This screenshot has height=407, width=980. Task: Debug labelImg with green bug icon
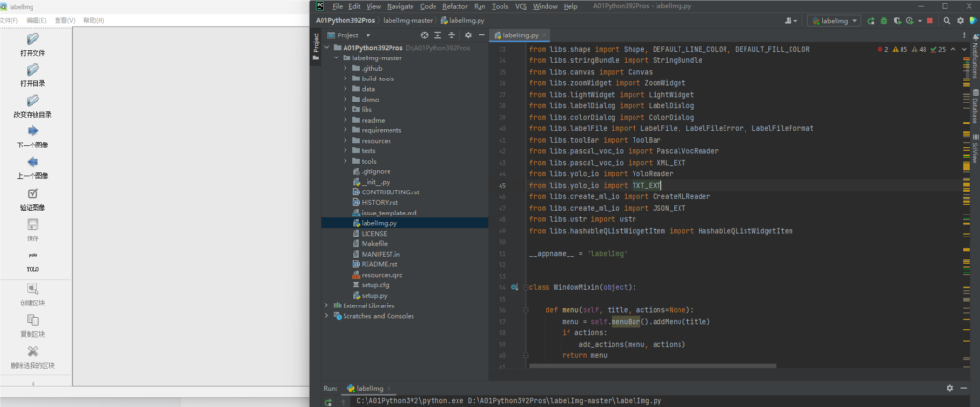(883, 21)
